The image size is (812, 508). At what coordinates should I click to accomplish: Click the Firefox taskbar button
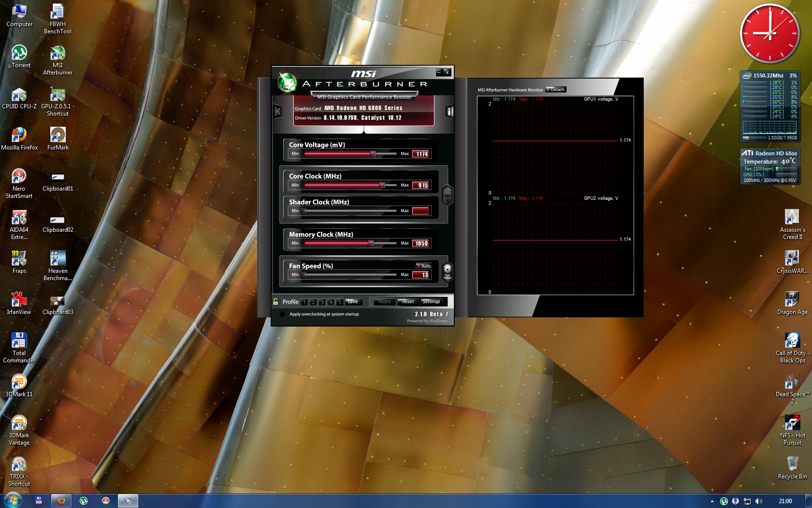tap(61, 501)
